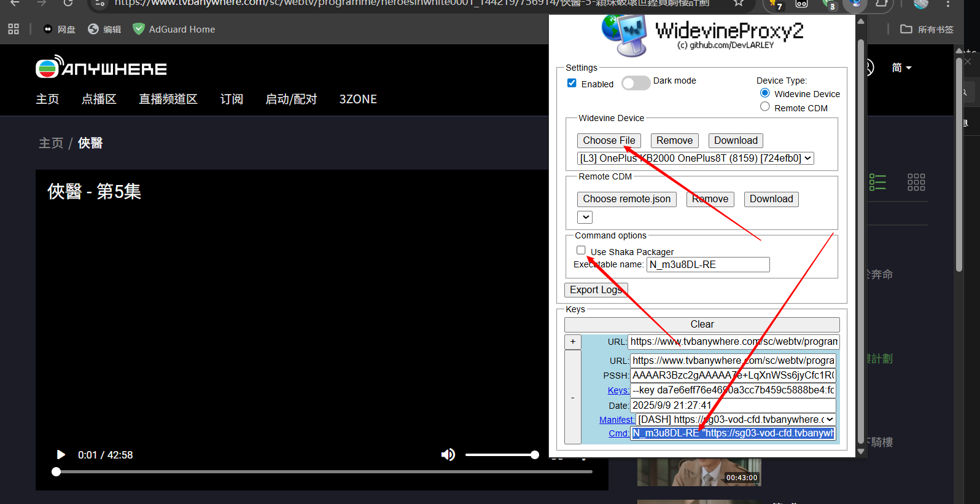This screenshot has width=980, height=504.
Task: Open the extension icon with badge 8
Action: (x=828, y=4)
